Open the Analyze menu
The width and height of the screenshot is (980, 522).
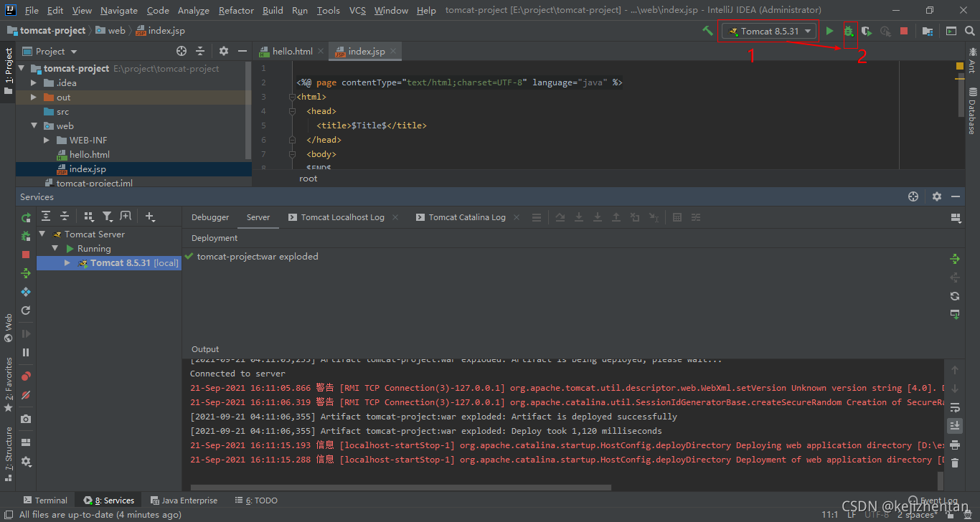(193, 10)
